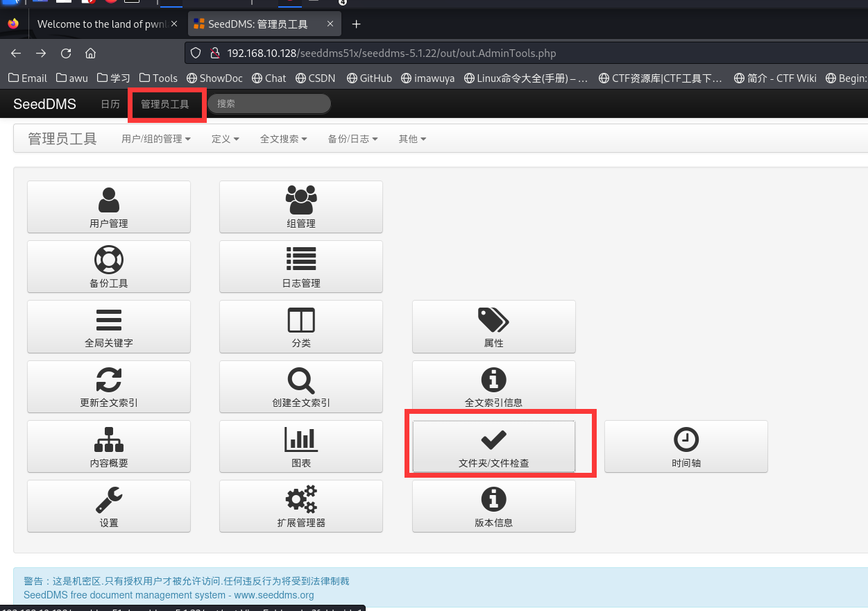Open 日历 calendar in top navbar

110,104
